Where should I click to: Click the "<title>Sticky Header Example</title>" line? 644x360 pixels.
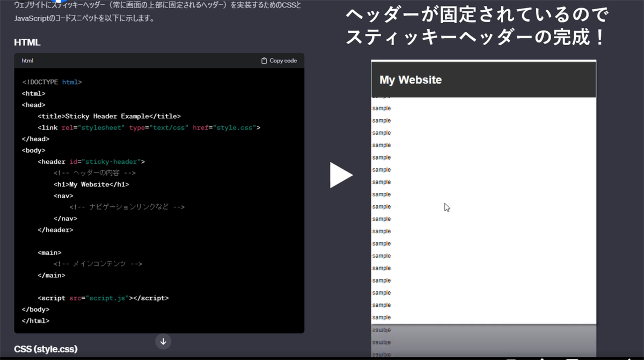click(x=109, y=116)
